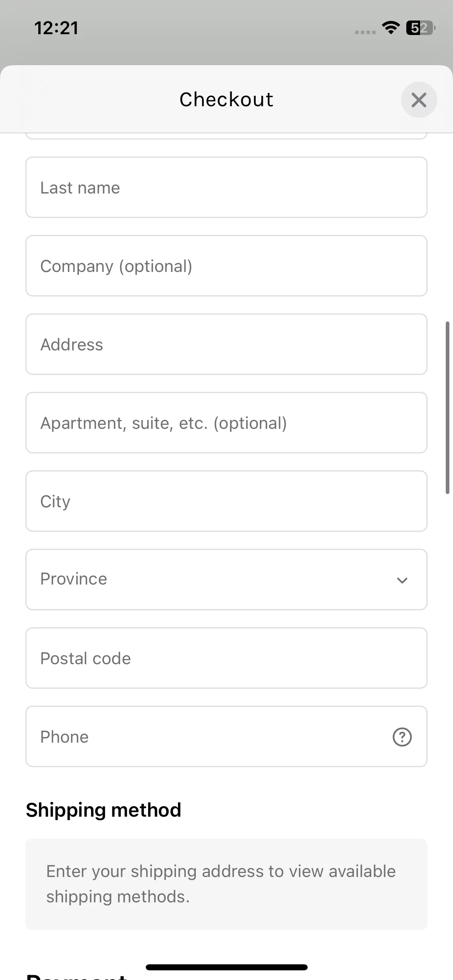This screenshot has height=980, width=453.
Task: Select the City input field
Action: (226, 501)
